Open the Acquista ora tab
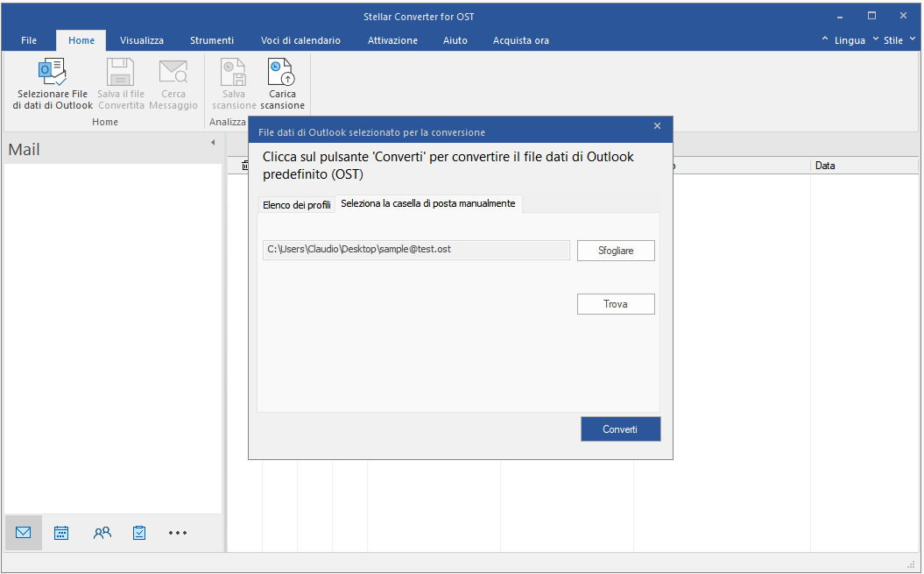924x574 pixels. [x=521, y=40]
